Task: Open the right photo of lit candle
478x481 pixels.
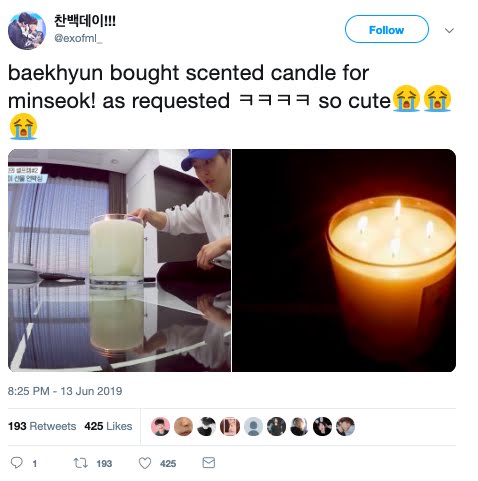Action: point(344,260)
